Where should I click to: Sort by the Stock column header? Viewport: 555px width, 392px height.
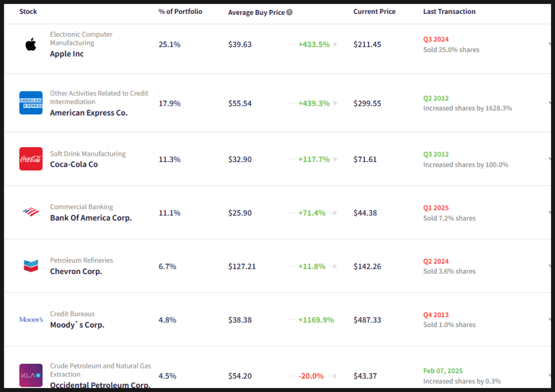click(x=28, y=11)
